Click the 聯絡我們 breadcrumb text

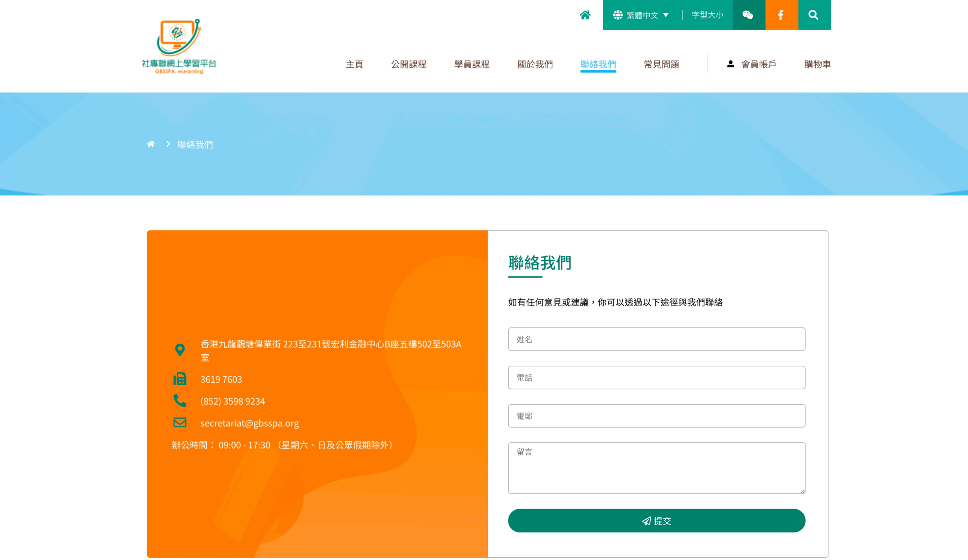tap(195, 144)
